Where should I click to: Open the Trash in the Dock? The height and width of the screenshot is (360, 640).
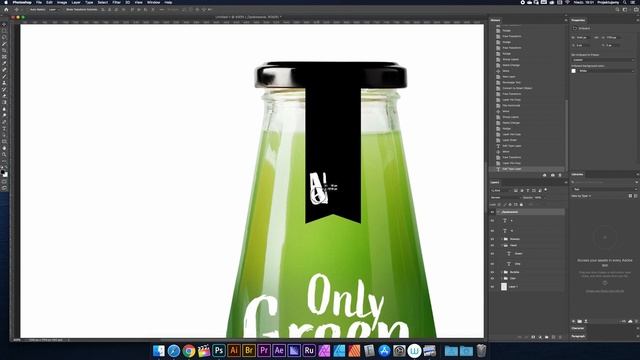click(481, 350)
